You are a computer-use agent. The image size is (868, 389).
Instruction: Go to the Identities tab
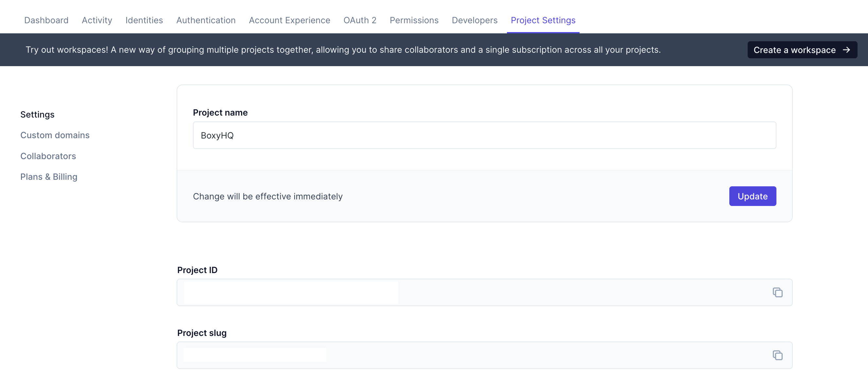tap(144, 20)
